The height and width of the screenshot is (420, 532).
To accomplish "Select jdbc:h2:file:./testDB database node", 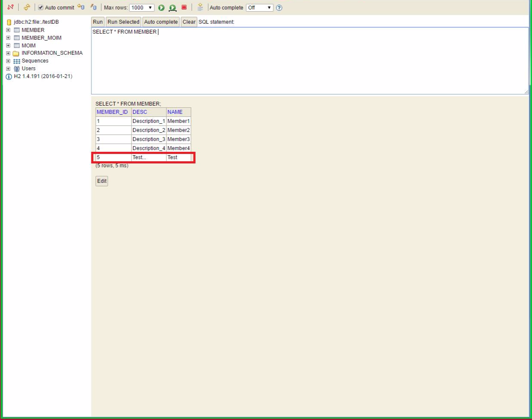I will click(x=36, y=22).
